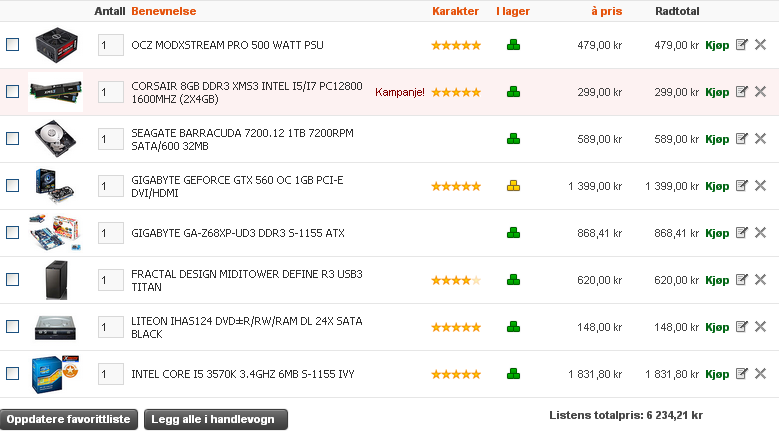Click Legg alle i handlevogn button

pos(216,419)
